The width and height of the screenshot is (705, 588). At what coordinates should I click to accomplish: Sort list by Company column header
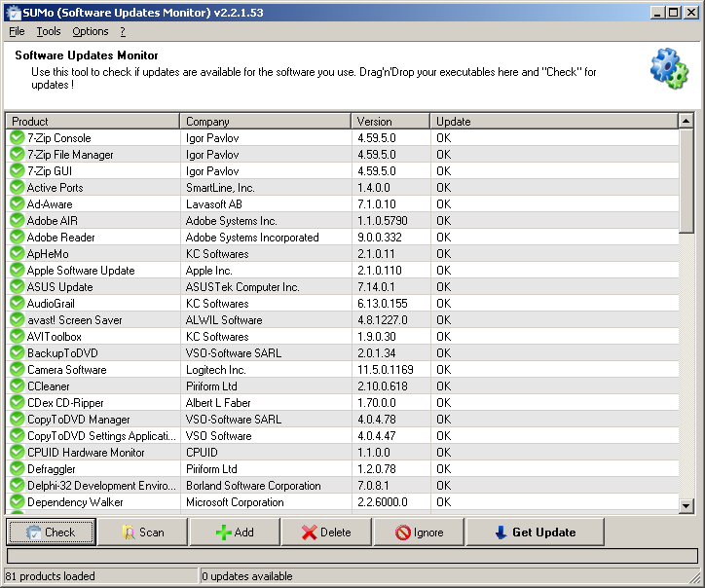[265, 122]
